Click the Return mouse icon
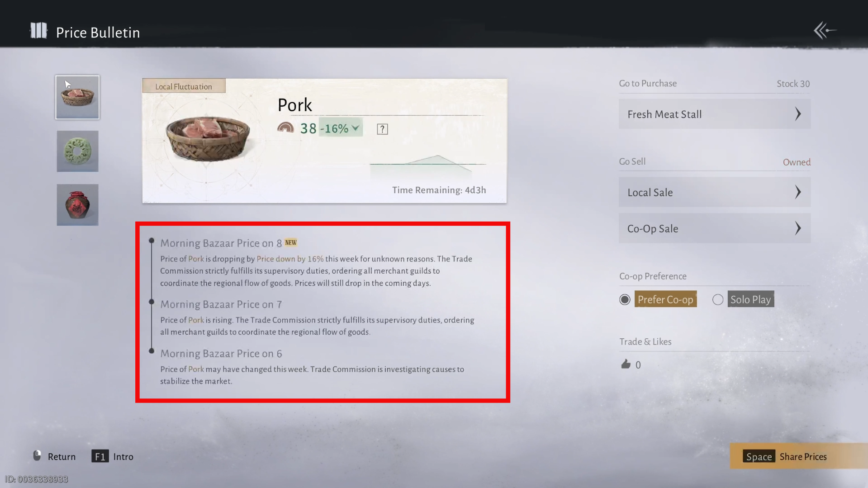Image resolution: width=868 pixels, height=488 pixels. point(37,455)
